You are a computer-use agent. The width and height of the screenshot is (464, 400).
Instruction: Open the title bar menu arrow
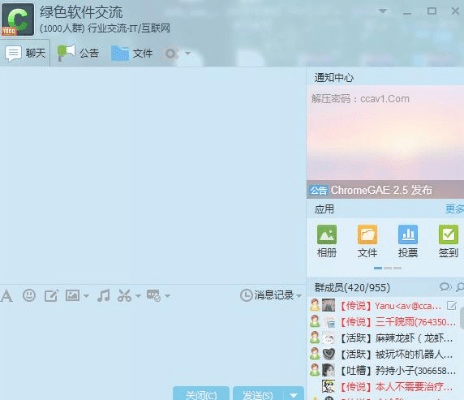pyautogui.click(x=383, y=11)
